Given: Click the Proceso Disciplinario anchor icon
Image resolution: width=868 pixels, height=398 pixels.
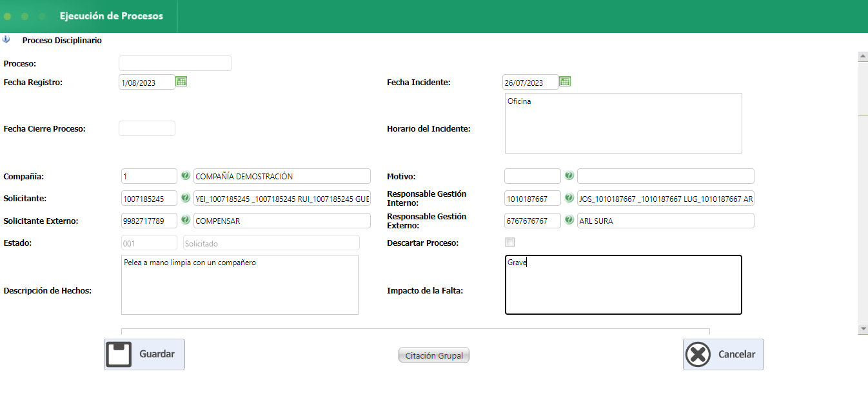Looking at the screenshot, I should [6, 39].
